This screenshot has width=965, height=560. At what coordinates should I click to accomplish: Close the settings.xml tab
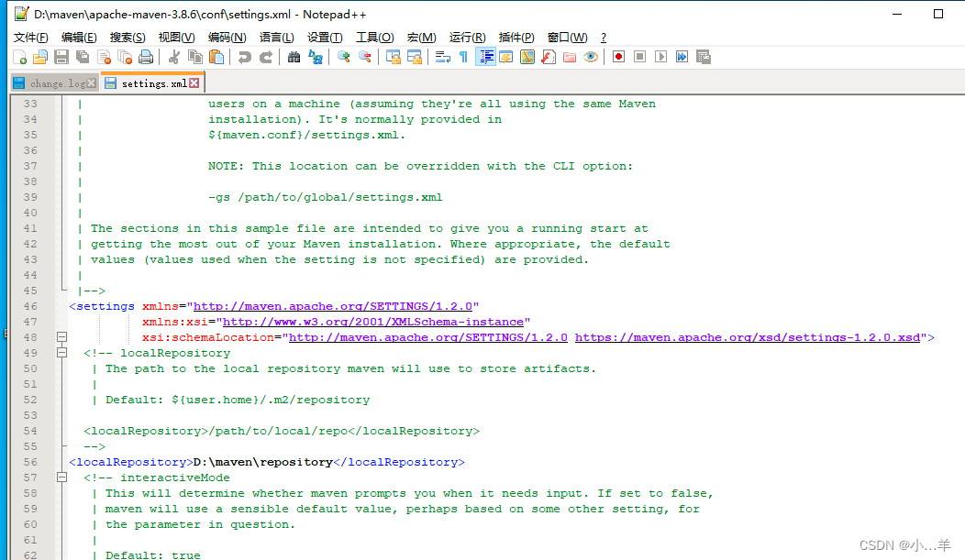pyautogui.click(x=194, y=83)
